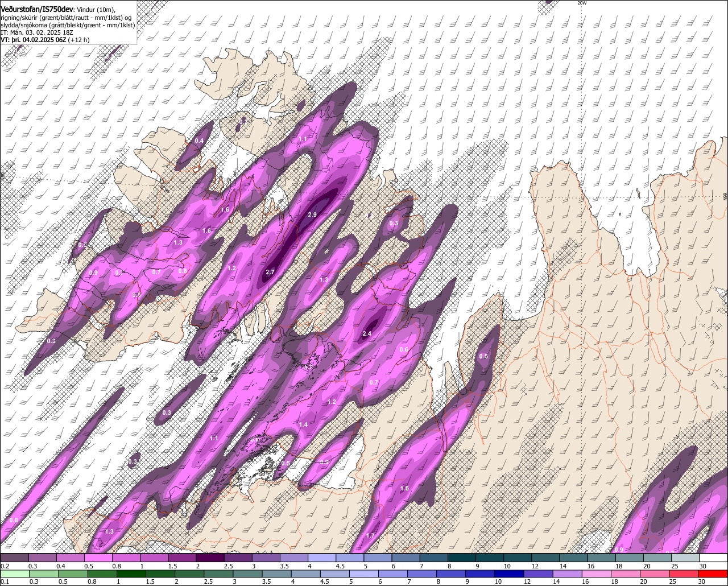Pick the darkest purple legend swatch between 2 and 2.5
The image size is (728, 586).
pyautogui.click(x=210, y=558)
